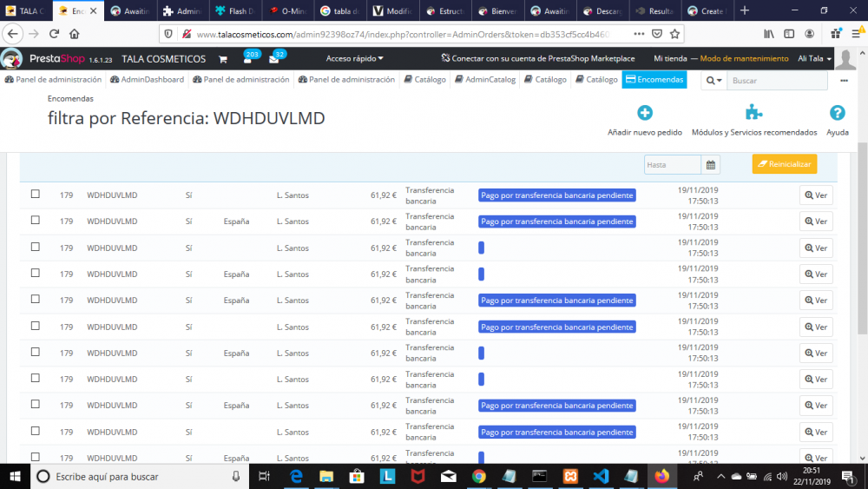Click Ver button on the fifth order row
Viewport: 868px width, 489px height.
point(816,301)
